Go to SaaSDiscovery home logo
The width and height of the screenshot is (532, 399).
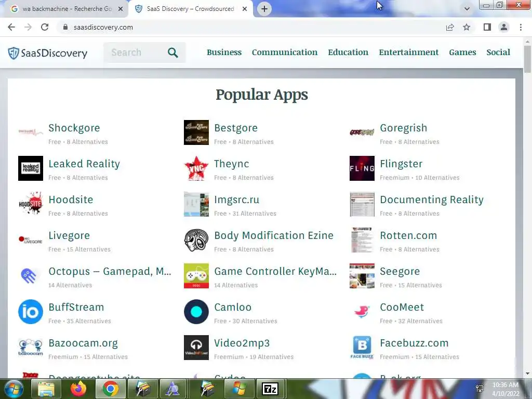[47, 53]
